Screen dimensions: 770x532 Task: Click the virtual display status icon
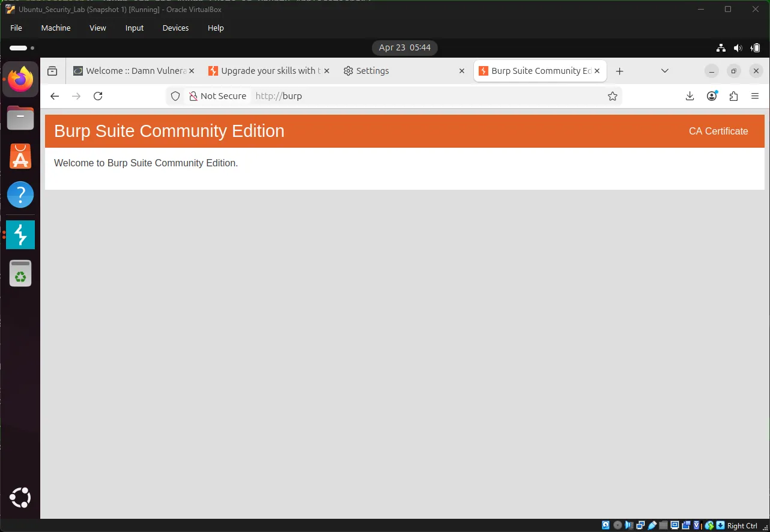(x=674, y=525)
